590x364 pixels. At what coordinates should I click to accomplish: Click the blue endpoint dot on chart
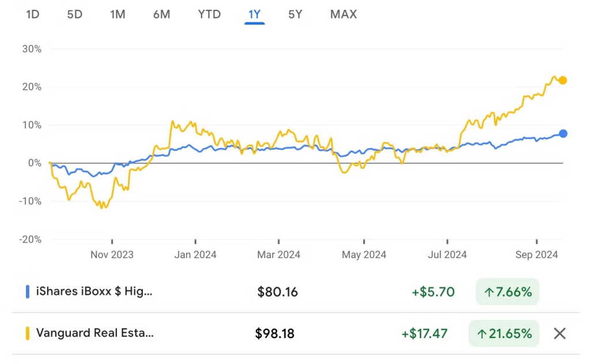[x=563, y=134]
